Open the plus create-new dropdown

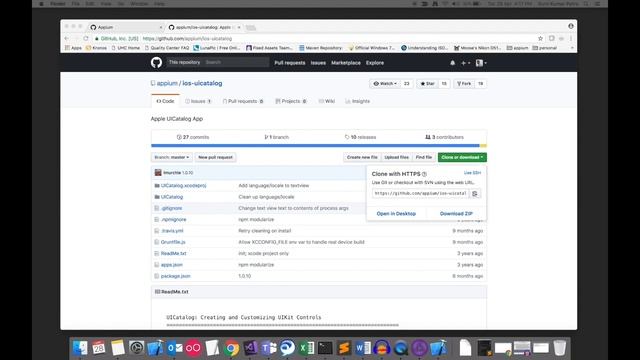coord(465,63)
